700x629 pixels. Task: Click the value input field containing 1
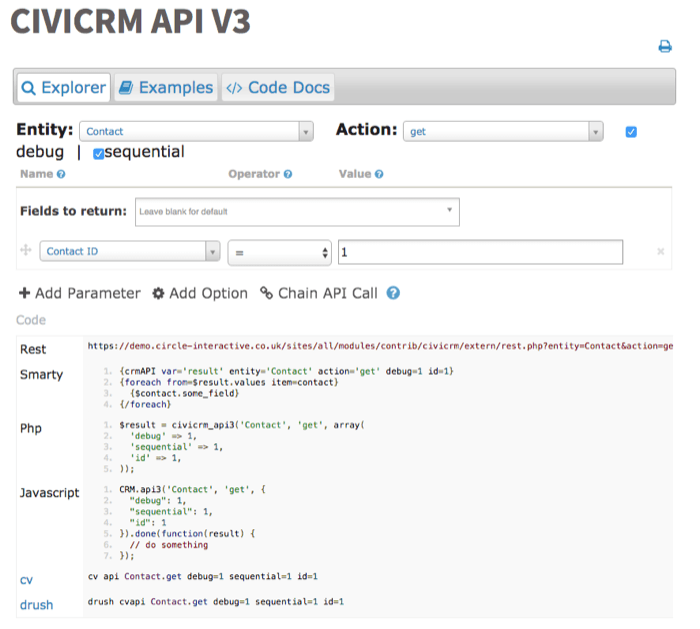pyautogui.click(x=480, y=252)
